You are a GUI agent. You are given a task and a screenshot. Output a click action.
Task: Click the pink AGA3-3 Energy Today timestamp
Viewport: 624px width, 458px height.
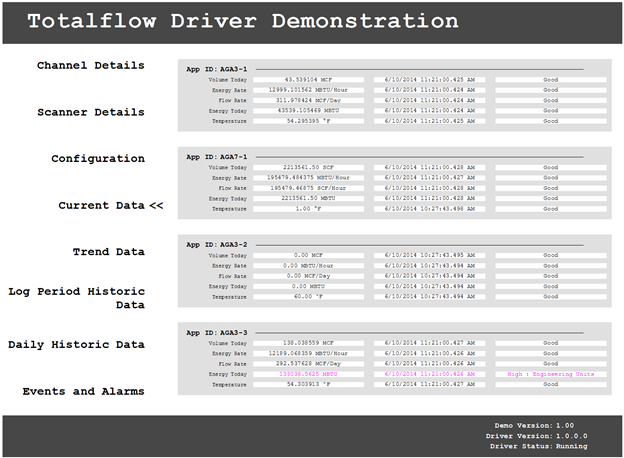[x=429, y=374]
